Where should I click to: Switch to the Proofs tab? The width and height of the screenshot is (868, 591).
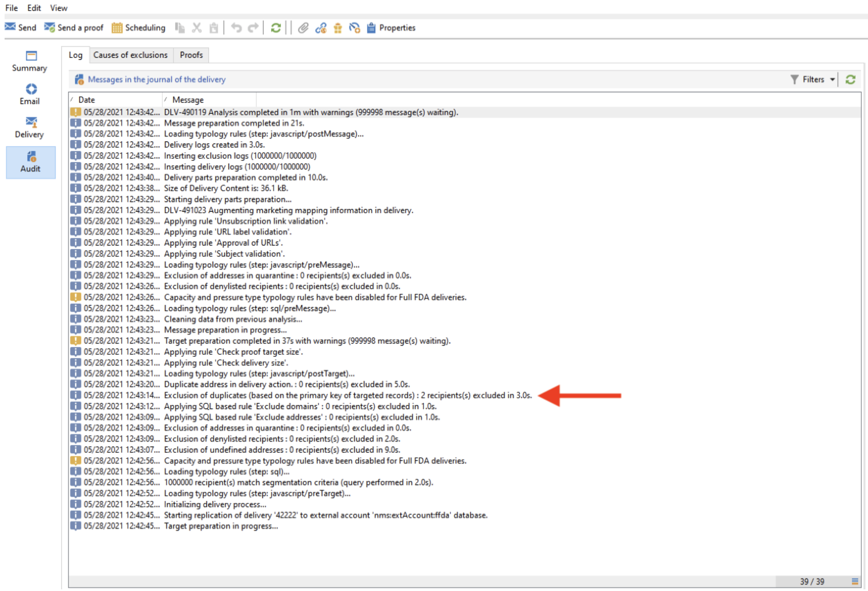click(191, 55)
